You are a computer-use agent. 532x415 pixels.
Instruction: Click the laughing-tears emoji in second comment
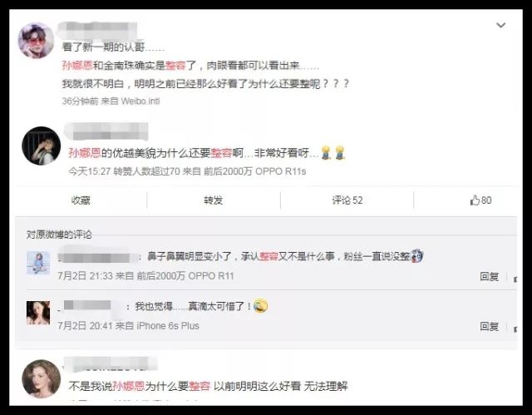pos(260,306)
